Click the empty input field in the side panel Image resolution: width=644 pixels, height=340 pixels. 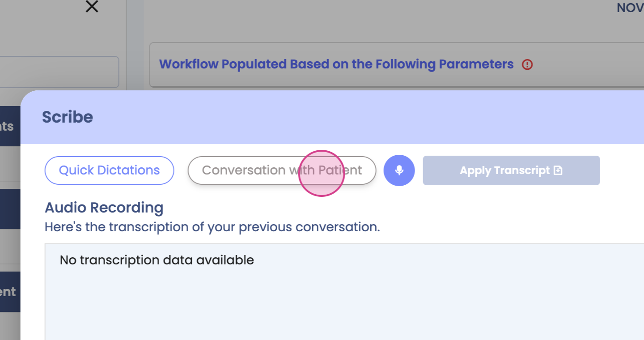point(59,72)
